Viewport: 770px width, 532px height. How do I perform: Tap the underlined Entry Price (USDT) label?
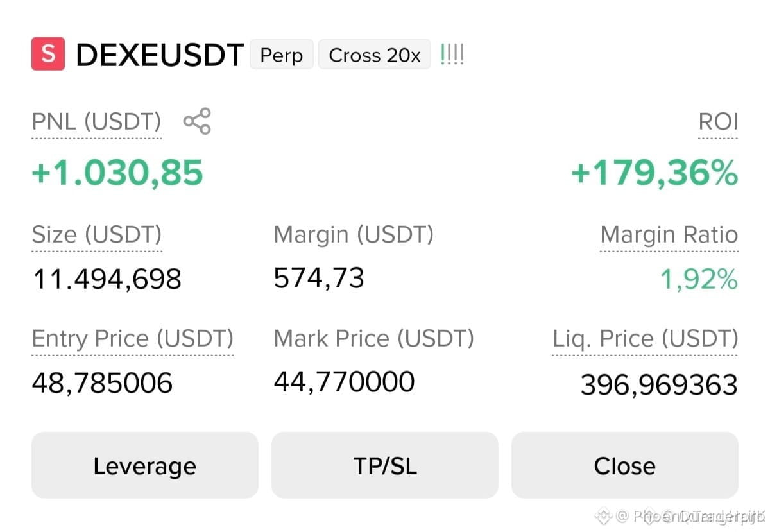[133, 338]
